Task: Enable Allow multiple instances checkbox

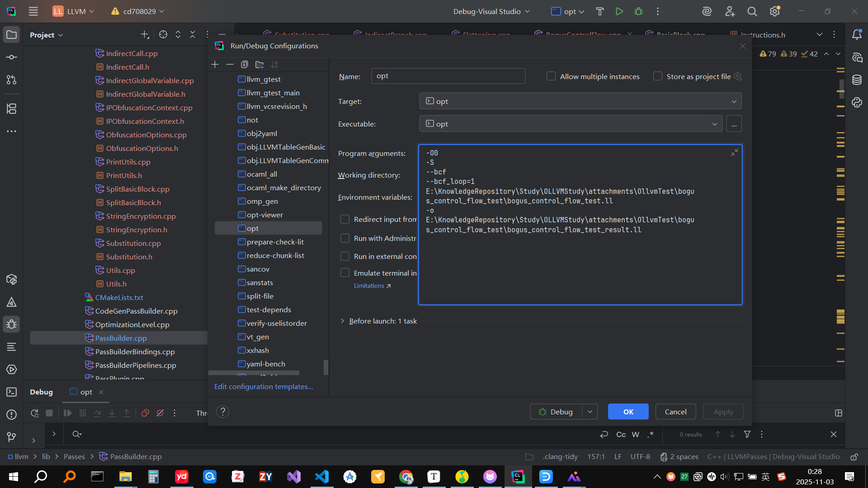Action: point(551,76)
